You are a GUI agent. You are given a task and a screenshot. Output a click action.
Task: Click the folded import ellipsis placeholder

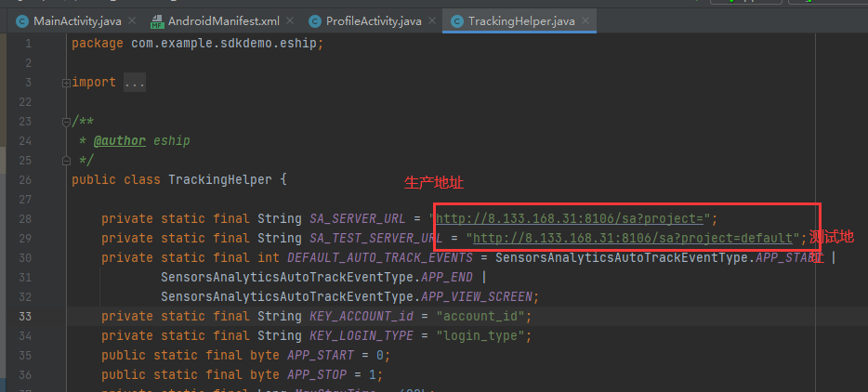point(135,83)
